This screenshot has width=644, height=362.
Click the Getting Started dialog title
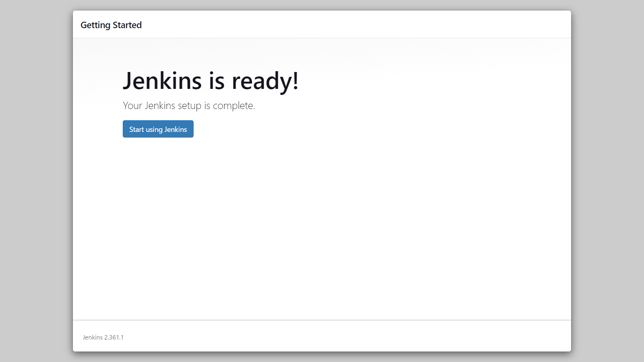pyautogui.click(x=111, y=25)
